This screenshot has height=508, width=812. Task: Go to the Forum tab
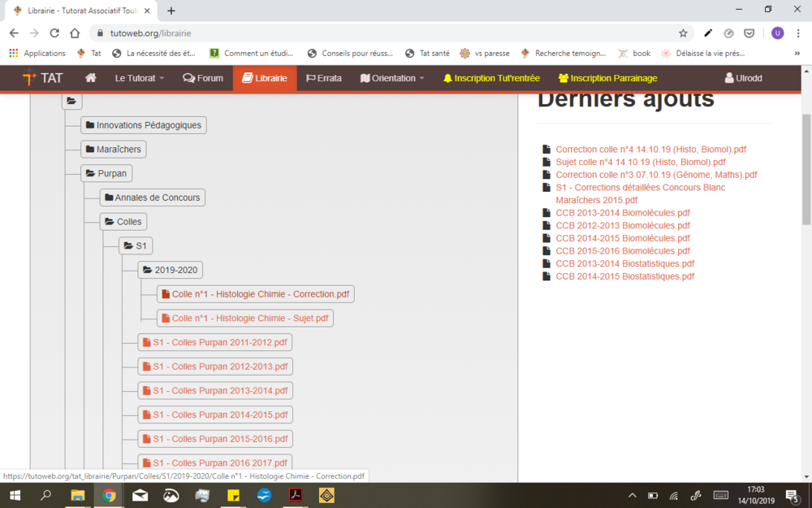tap(203, 78)
